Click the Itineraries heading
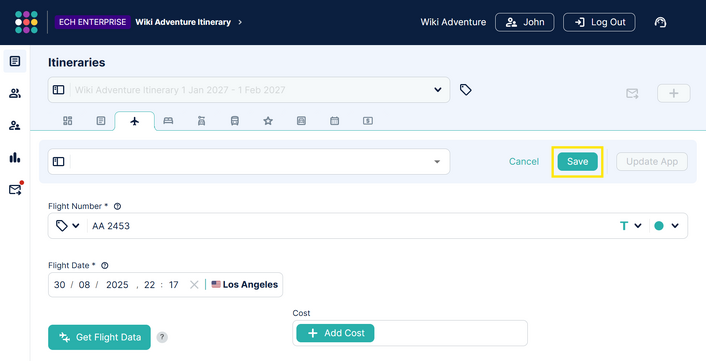 point(77,62)
